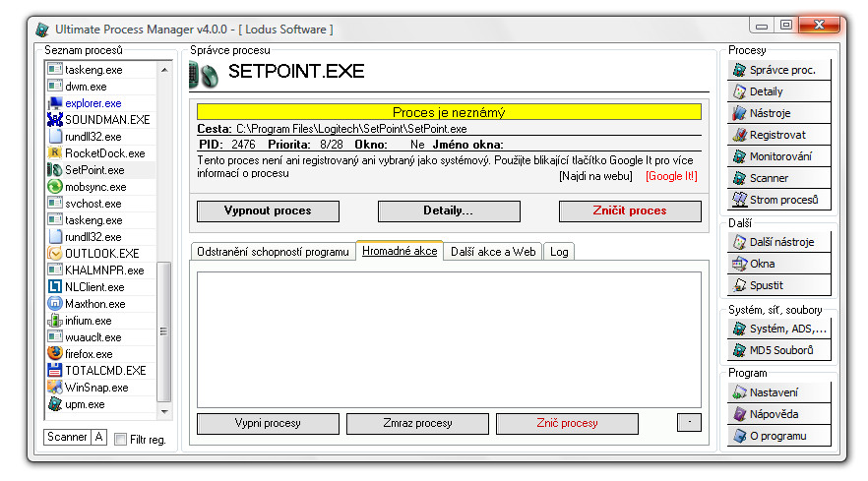Select NLClient.exe process icon
Image resolution: width=868 pixels, height=481 pixels.
[x=55, y=286]
